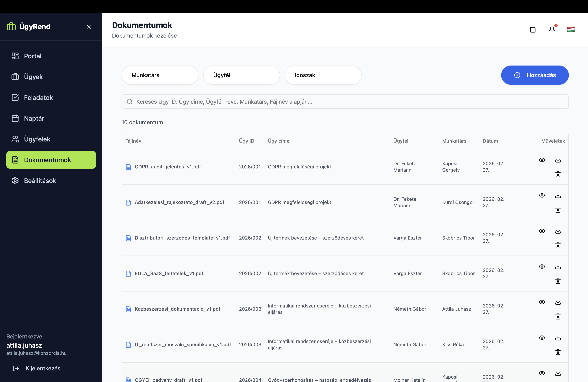
Task: Download GDPR_audit_jelentes_v1.pdf
Action: [x=558, y=160]
